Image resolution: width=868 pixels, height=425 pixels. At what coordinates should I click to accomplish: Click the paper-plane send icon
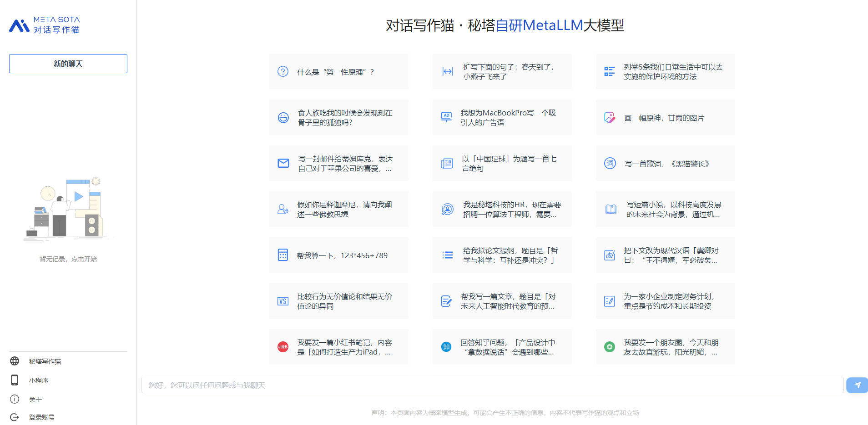pyautogui.click(x=857, y=385)
